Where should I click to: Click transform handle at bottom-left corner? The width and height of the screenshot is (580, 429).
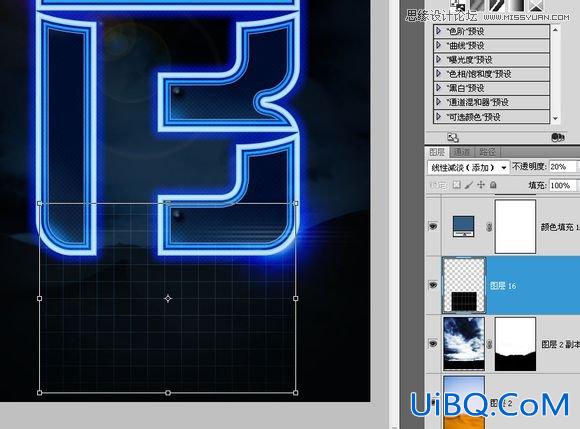point(40,392)
